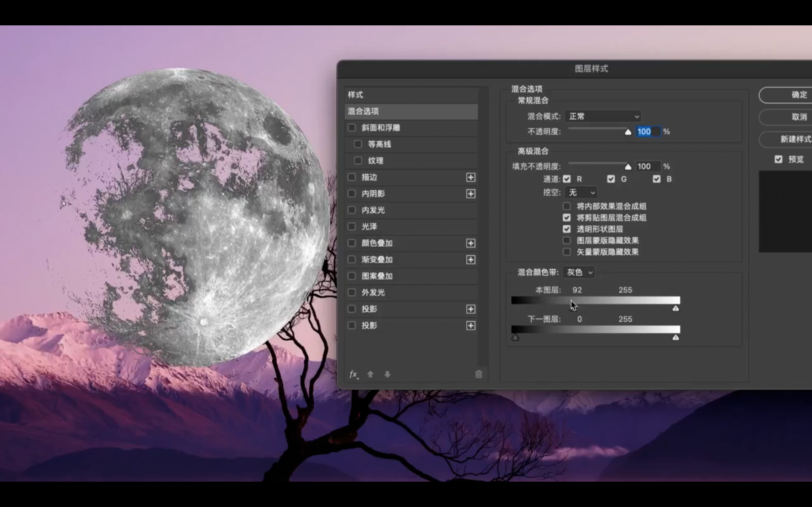Click the plus icon beside 颜色叠加
Screen dimensions: 812x507
tap(470, 243)
